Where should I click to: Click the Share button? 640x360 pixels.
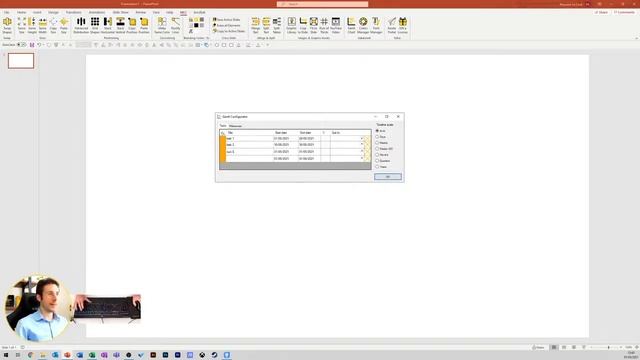pos(601,13)
